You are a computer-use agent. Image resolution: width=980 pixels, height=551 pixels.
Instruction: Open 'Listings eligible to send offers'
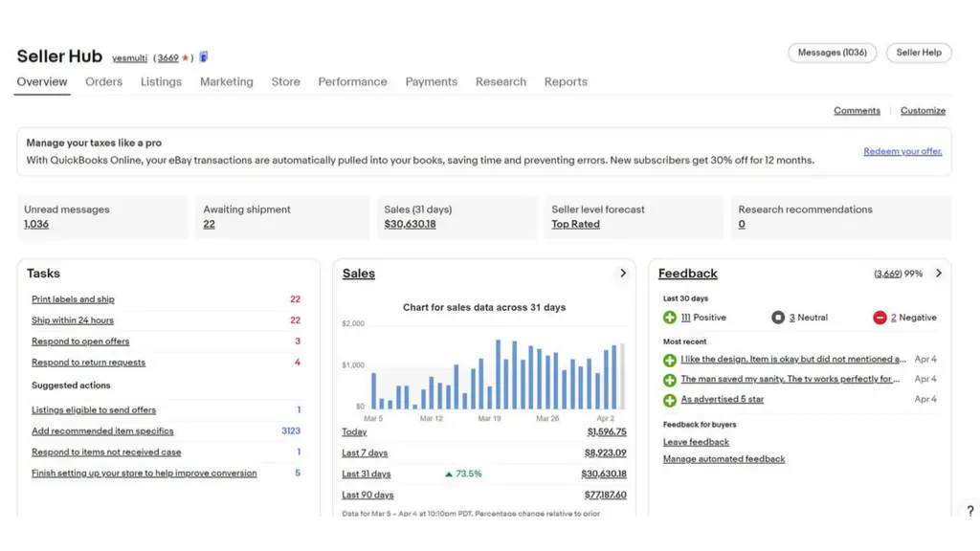[94, 410]
